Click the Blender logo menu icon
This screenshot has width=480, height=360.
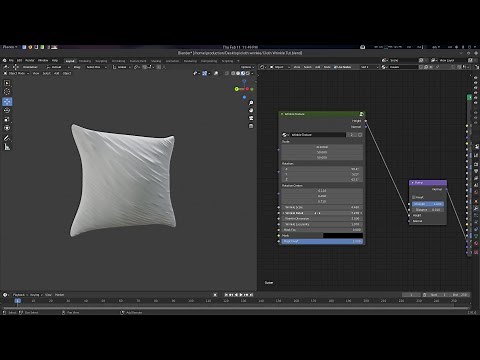[4, 60]
